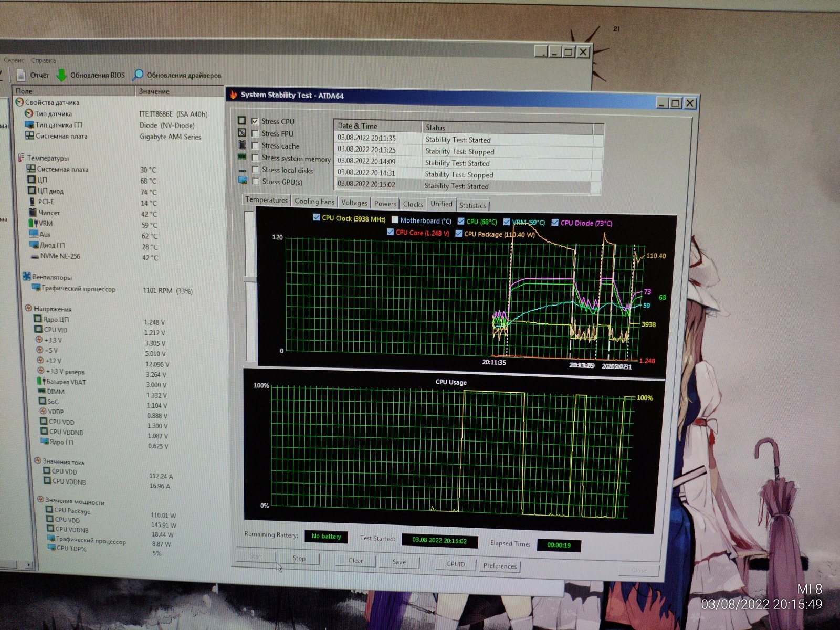Click the memory icon beside Stress system memory
840x630 pixels.
coord(242,156)
